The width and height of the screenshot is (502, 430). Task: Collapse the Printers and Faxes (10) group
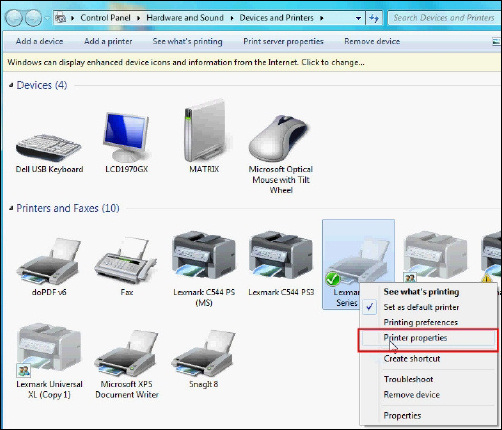click(11, 208)
